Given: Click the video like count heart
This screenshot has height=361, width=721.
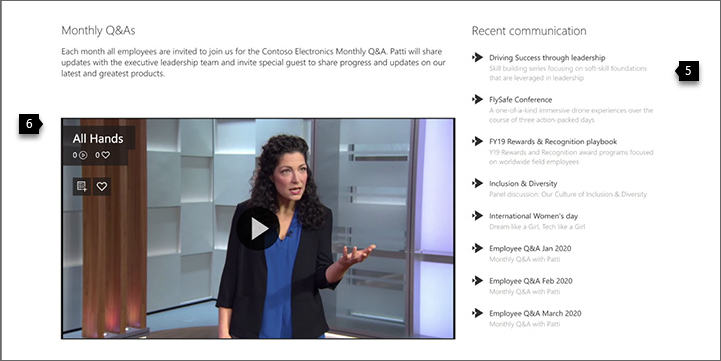Looking at the screenshot, I should coord(106,155).
